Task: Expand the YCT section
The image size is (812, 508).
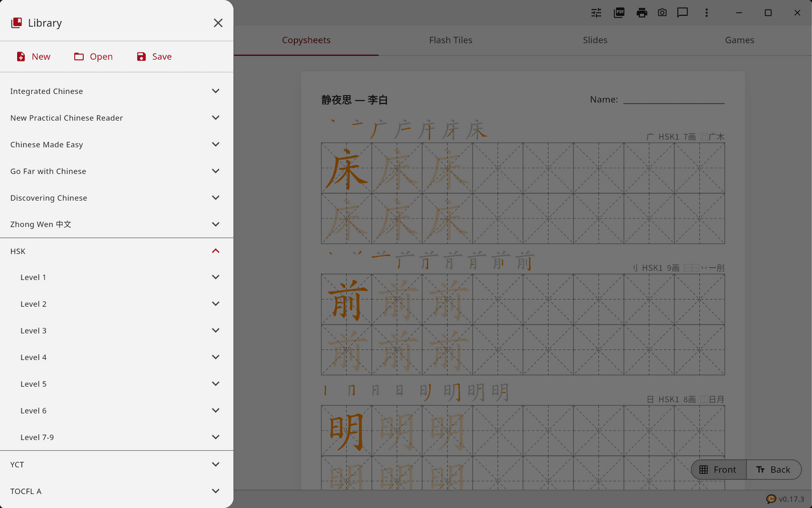Action: (117, 464)
